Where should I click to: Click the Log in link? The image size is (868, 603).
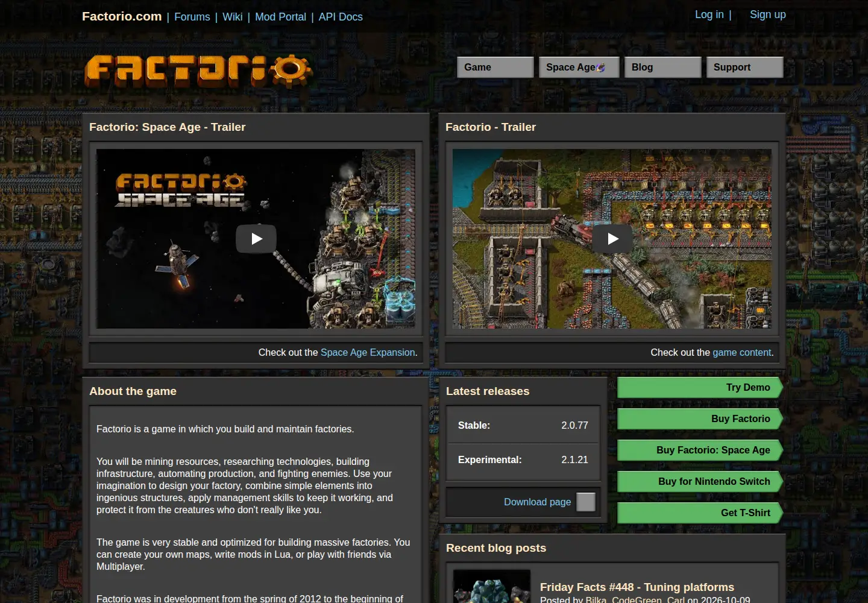pyautogui.click(x=709, y=14)
